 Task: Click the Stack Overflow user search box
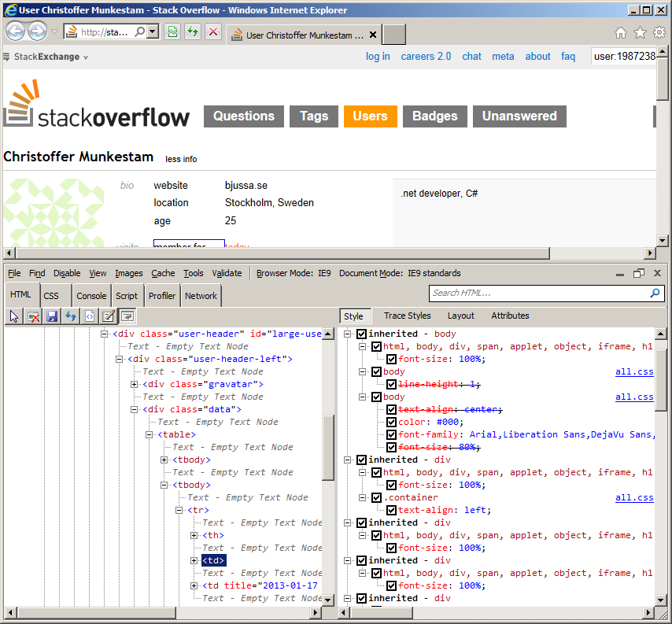tap(623, 57)
